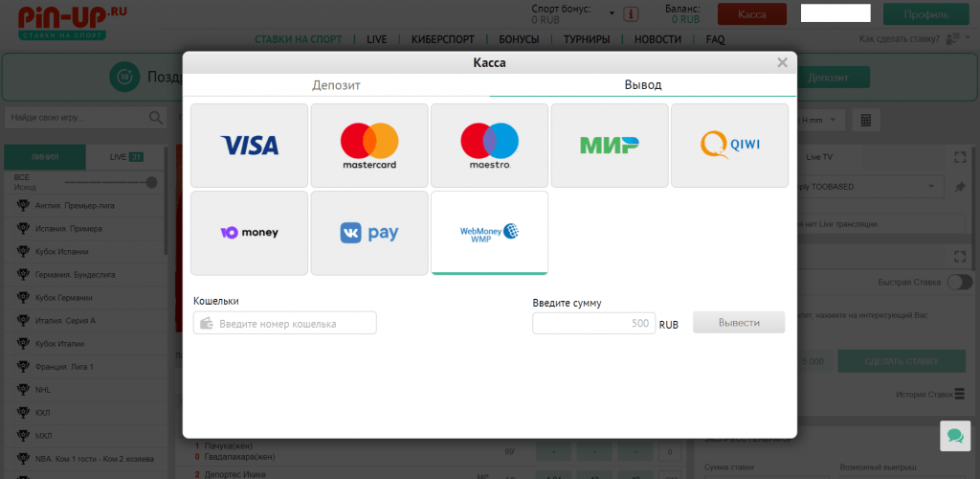Click the calculator icon
This screenshot has height=479, width=980.
pos(865,120)
